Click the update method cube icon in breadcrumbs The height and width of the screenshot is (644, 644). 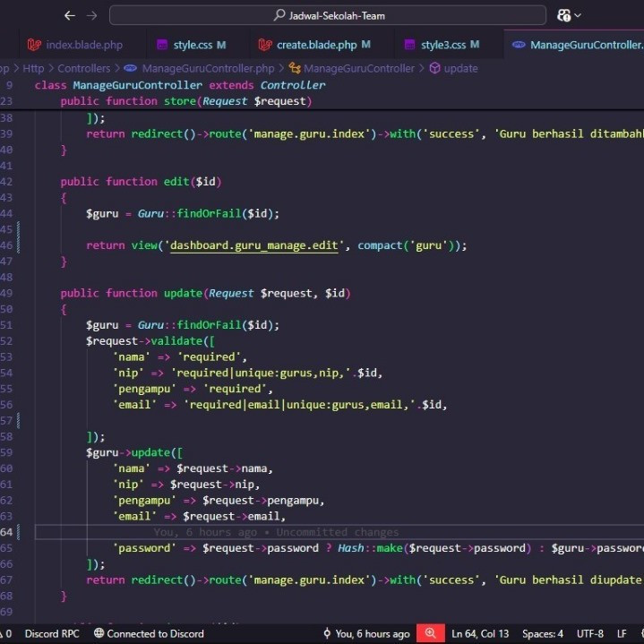(434, 68)
